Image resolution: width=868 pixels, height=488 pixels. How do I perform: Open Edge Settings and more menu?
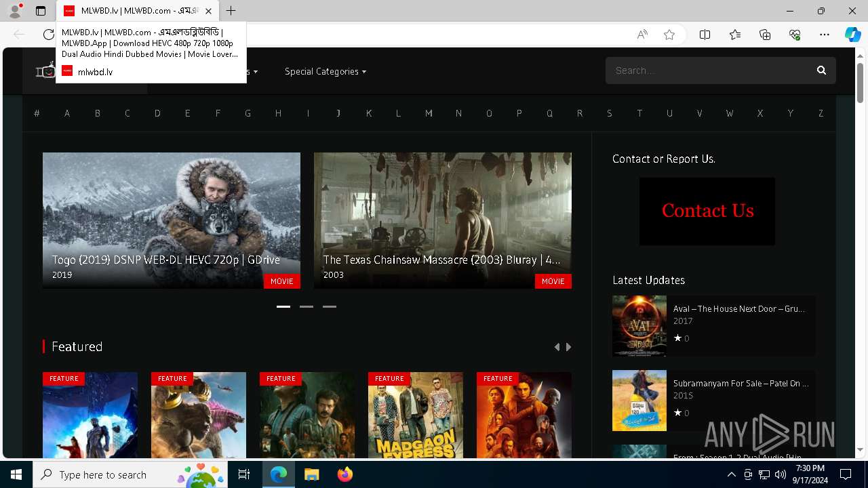pyautogui.click(x=825, y=35)
